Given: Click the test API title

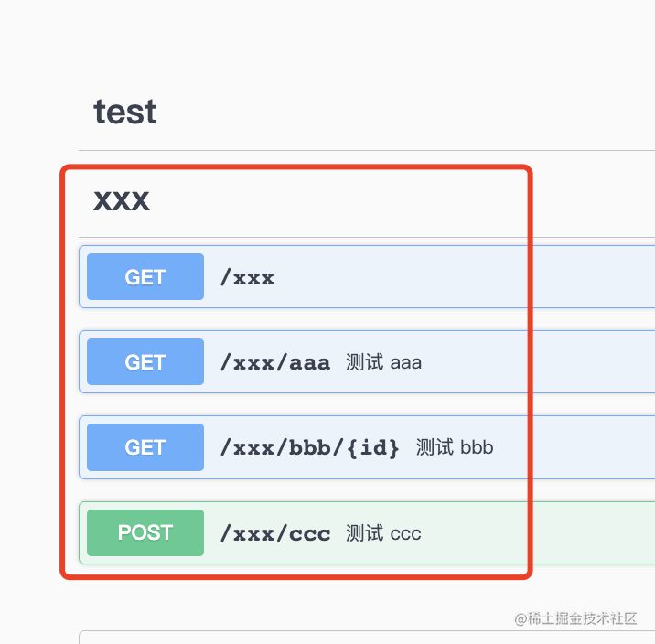Looking at the screenshot, I should [x=125, y=112].
